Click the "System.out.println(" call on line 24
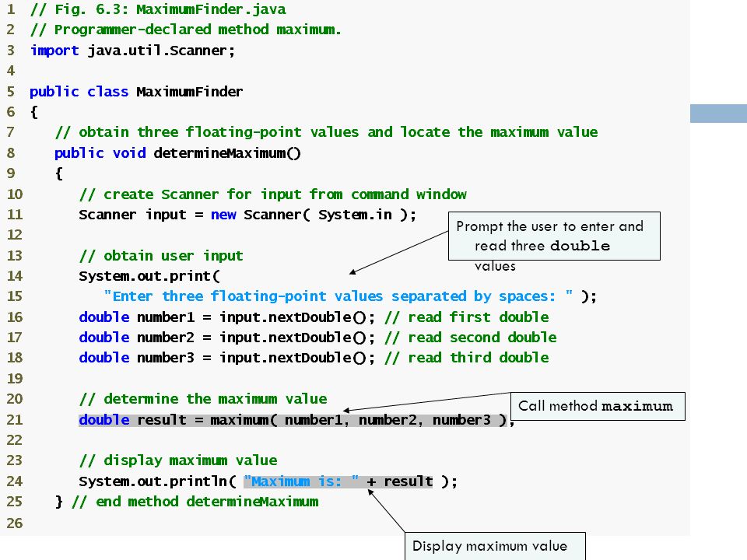Viewport: 747px width, 560px height. pyautogui.click(x=158, y=481)
